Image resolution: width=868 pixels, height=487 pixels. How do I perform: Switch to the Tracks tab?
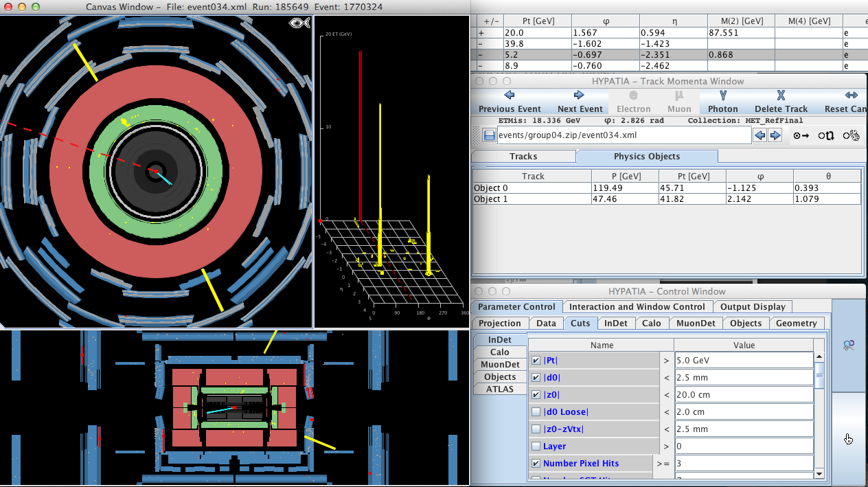523,157
